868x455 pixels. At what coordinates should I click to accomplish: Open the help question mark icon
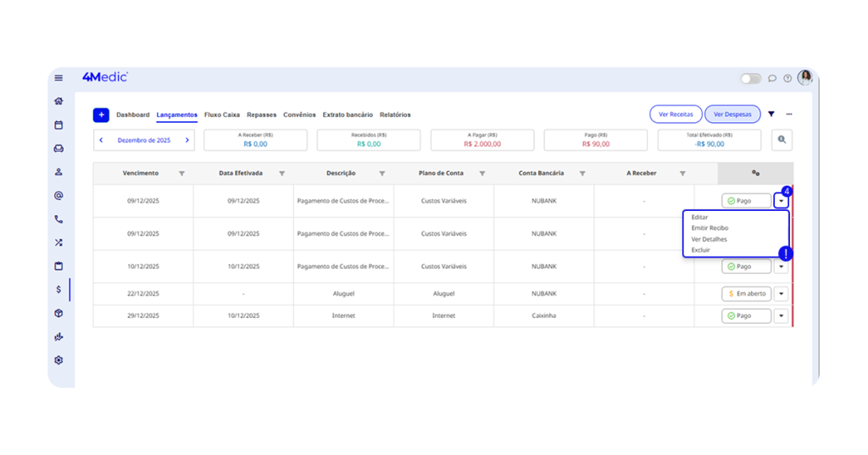pos(787,78)
